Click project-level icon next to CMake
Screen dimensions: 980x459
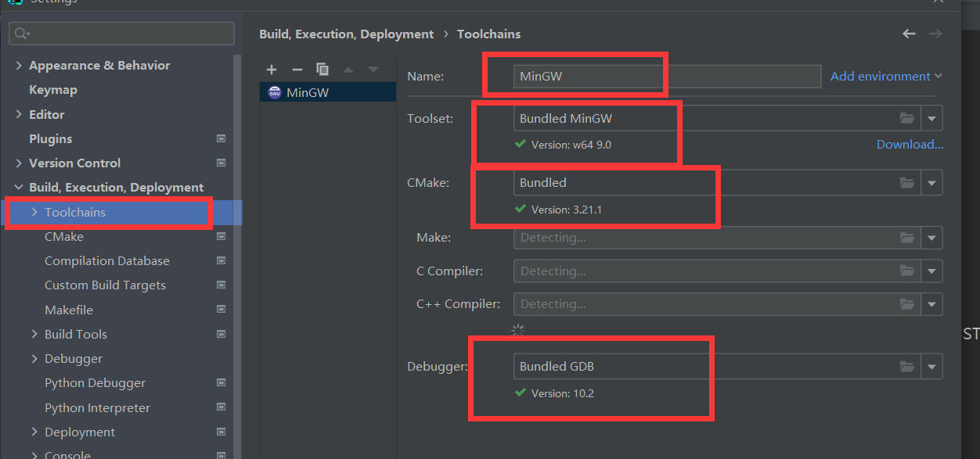point(221,236)
